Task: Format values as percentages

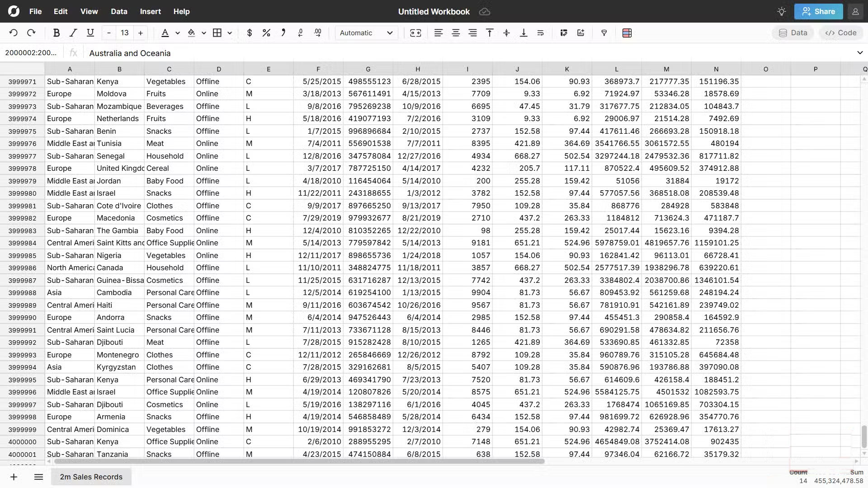Action: [x=266, y=33]
